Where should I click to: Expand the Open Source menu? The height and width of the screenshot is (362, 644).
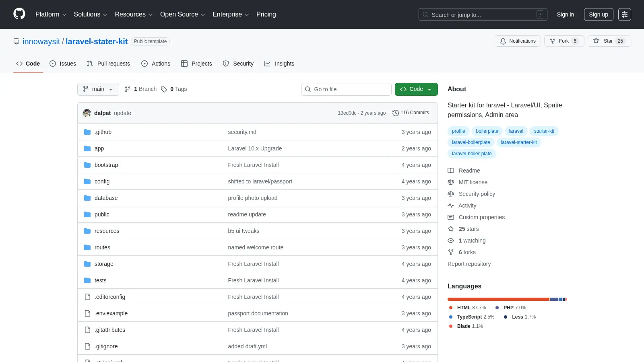tap(183, 14)
